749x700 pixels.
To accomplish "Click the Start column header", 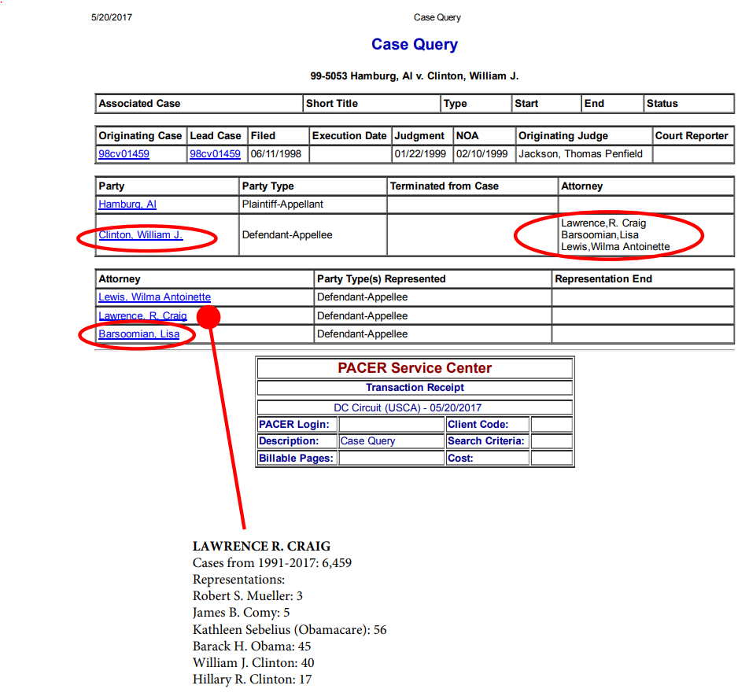I will 526,104.
